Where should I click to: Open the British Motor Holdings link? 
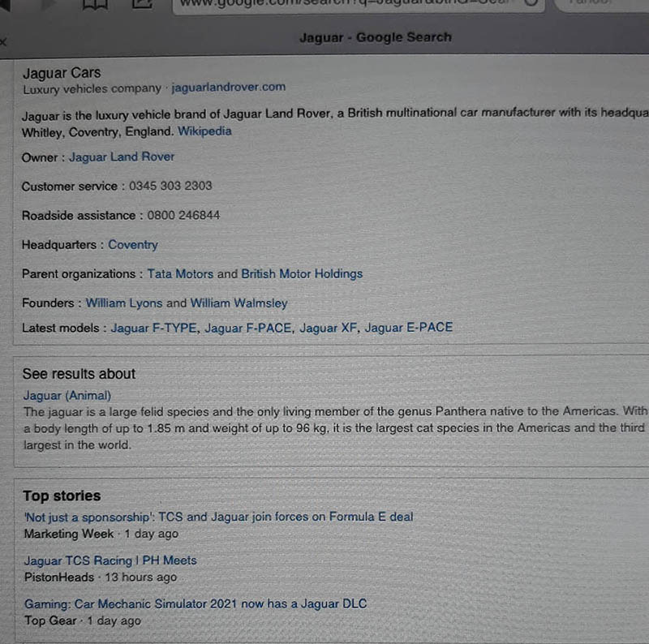tap(302, 273)
